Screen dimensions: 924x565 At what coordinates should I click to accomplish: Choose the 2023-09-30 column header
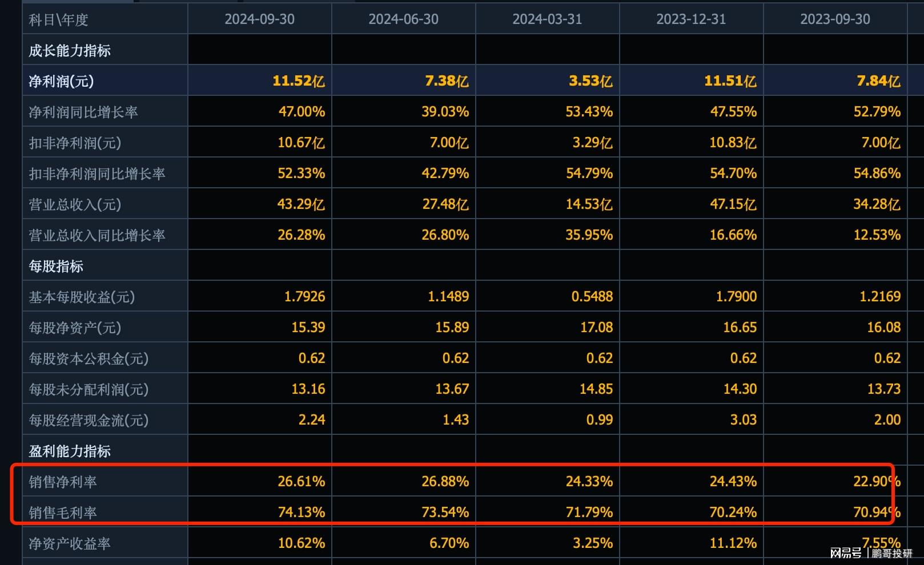(x=835, y=19)
